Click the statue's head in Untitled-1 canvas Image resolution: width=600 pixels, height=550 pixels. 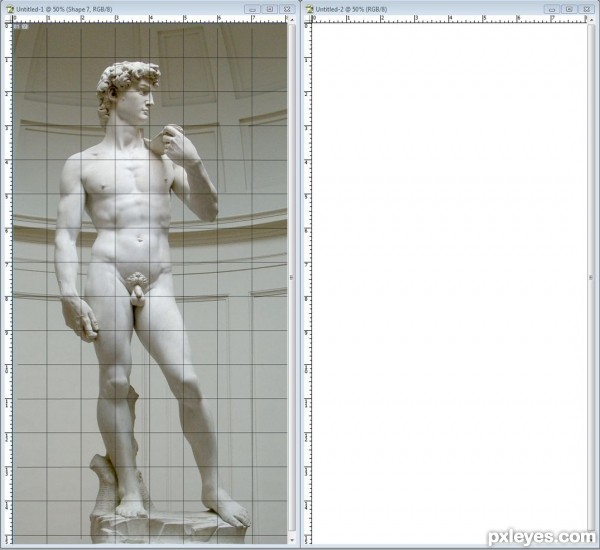point(128,92)
